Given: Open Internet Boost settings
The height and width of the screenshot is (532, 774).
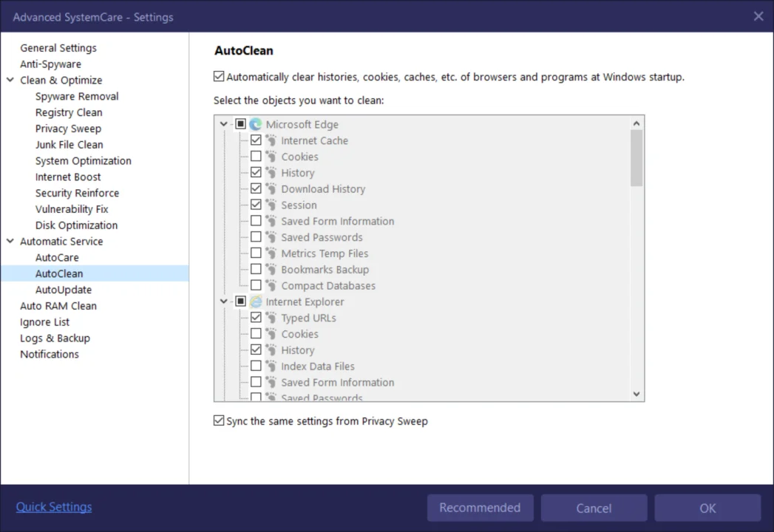Looking at the screenshot, I should (67, 177).
